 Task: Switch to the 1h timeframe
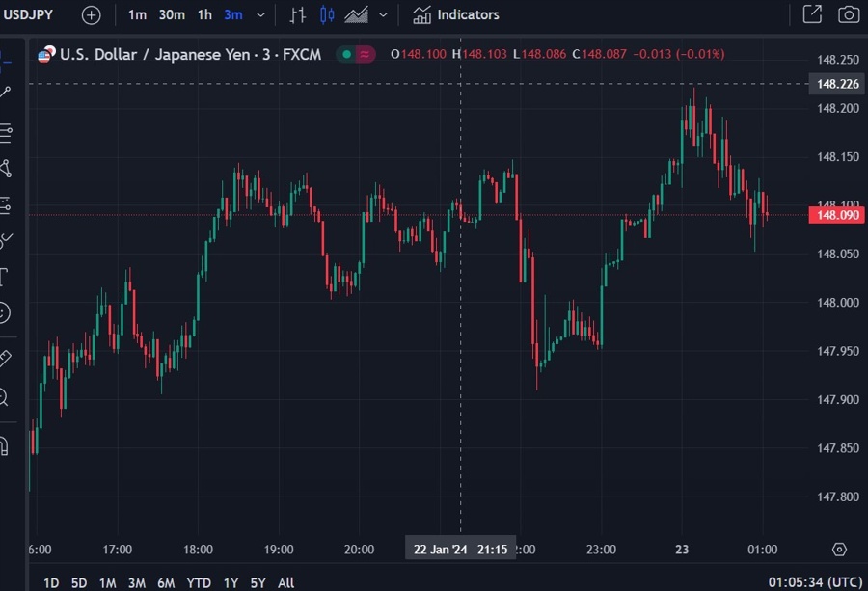[x=203, y=14]
